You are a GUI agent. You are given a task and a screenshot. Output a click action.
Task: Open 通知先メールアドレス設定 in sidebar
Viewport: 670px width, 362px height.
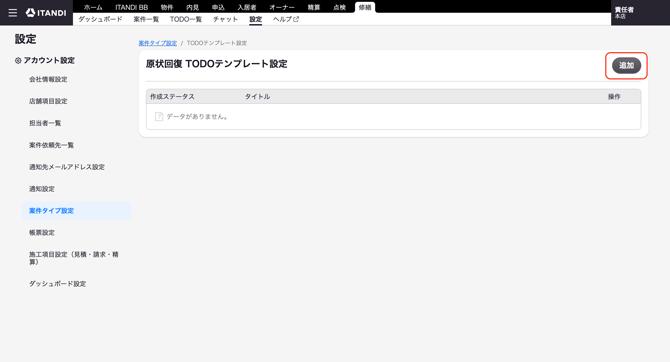tap(67, 167)
